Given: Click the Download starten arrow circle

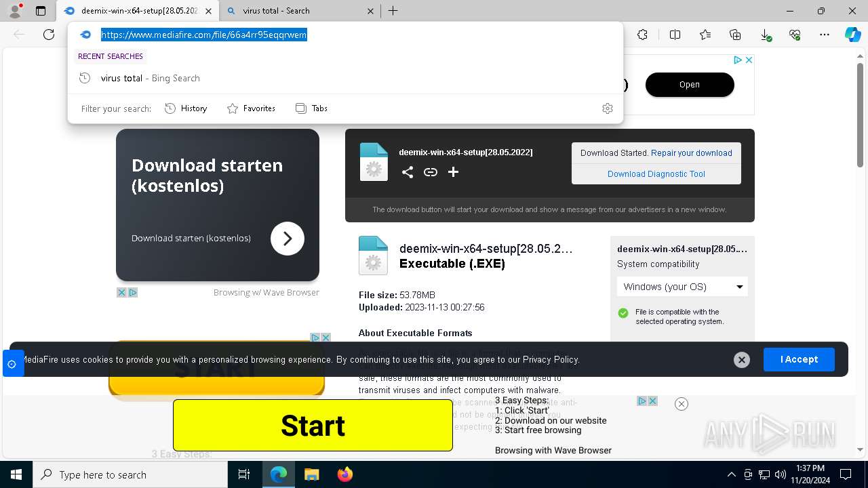Looking at the screenshot, I should tap(288, 239).
